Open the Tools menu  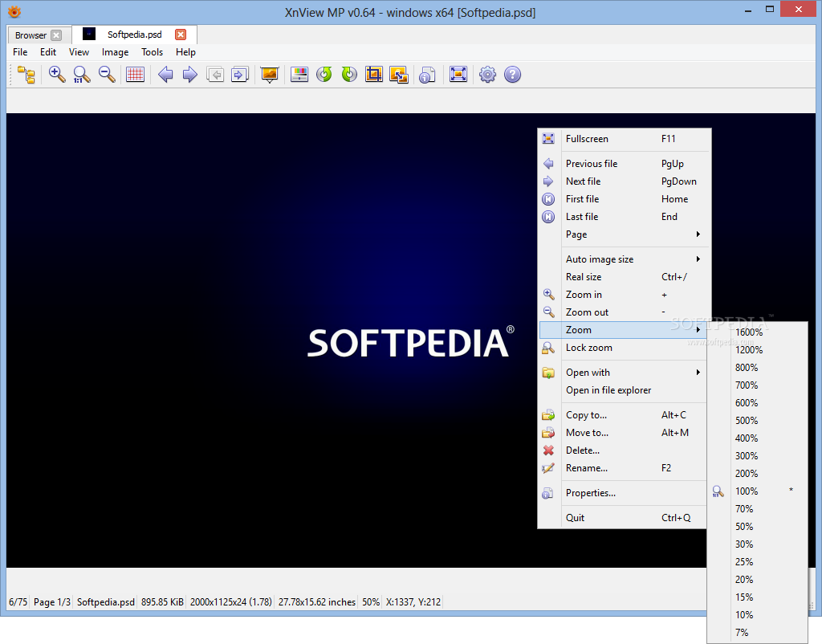[x=152, y=52]
